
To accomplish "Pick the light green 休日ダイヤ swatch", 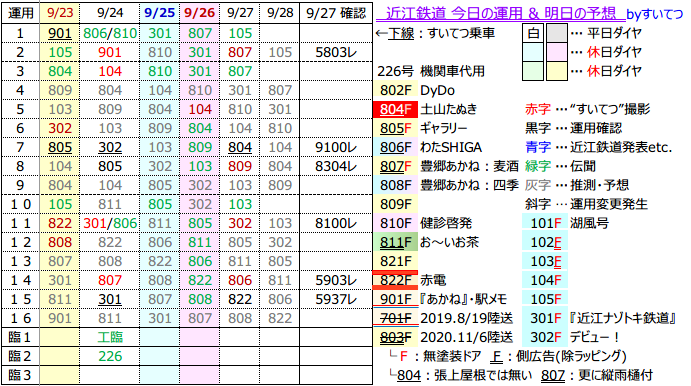I will [533, 71].
